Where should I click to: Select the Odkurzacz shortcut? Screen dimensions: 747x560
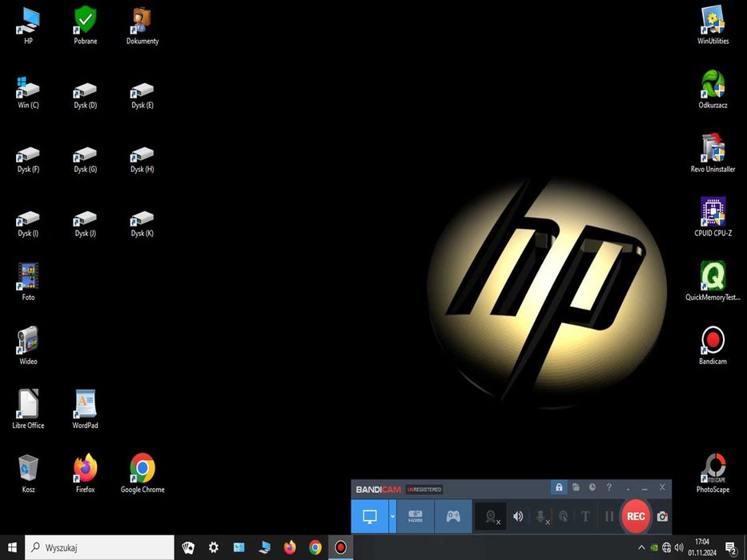click(x=713, y=90)
